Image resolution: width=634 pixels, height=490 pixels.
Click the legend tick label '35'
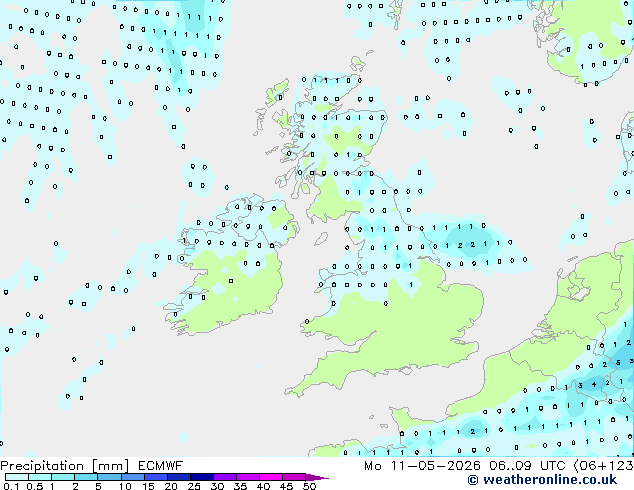(240, 486)
